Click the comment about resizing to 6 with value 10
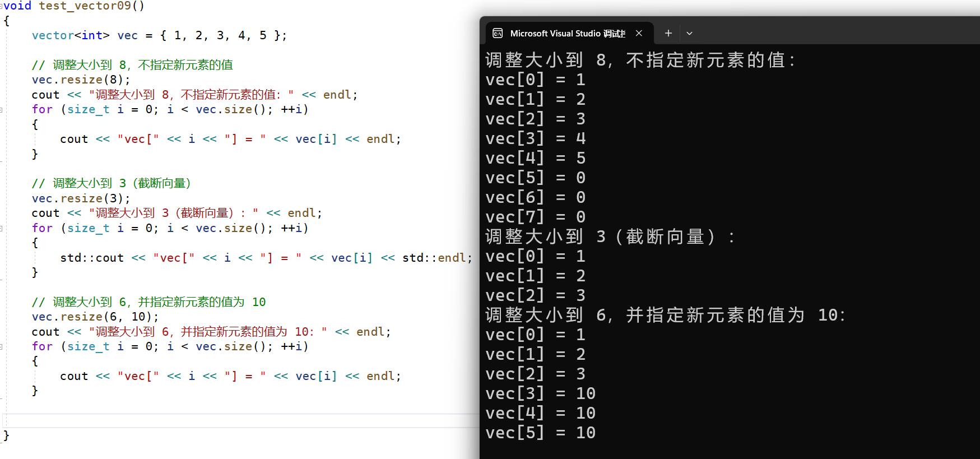This screenshot has width=980, height=459. pos(148,302)
